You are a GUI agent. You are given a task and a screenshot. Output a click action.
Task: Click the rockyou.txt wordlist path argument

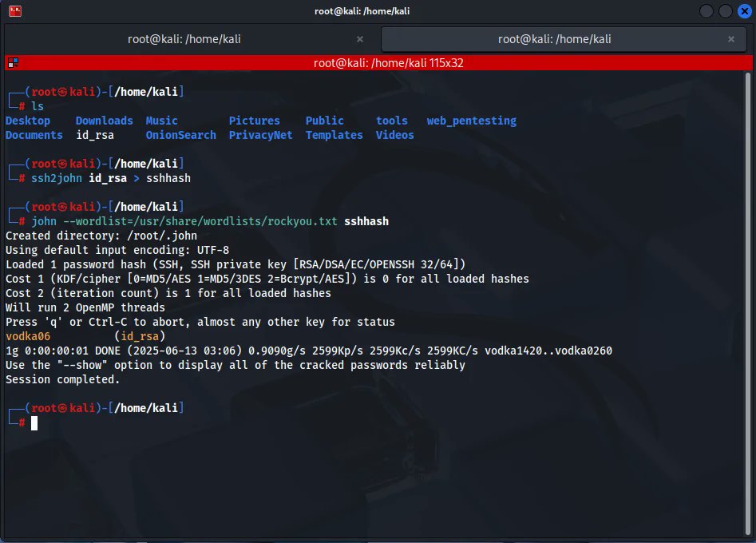[x=200, y=221]
